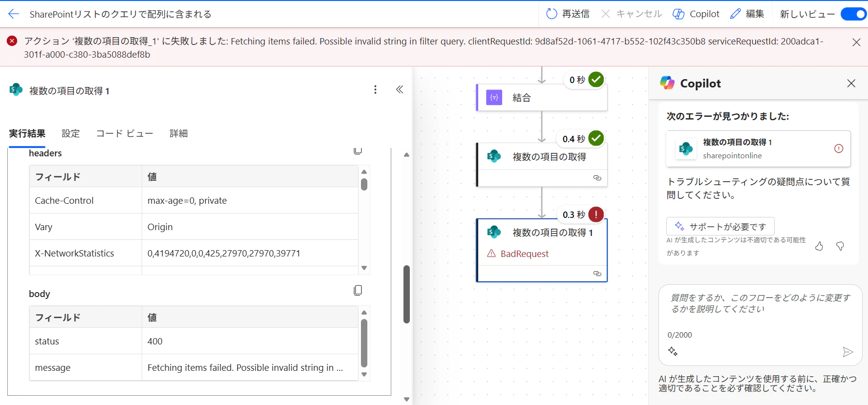The height and width of the screenshot is (405, 868).
Task: Switch to the 設定 tab
Action: (71, 133)
